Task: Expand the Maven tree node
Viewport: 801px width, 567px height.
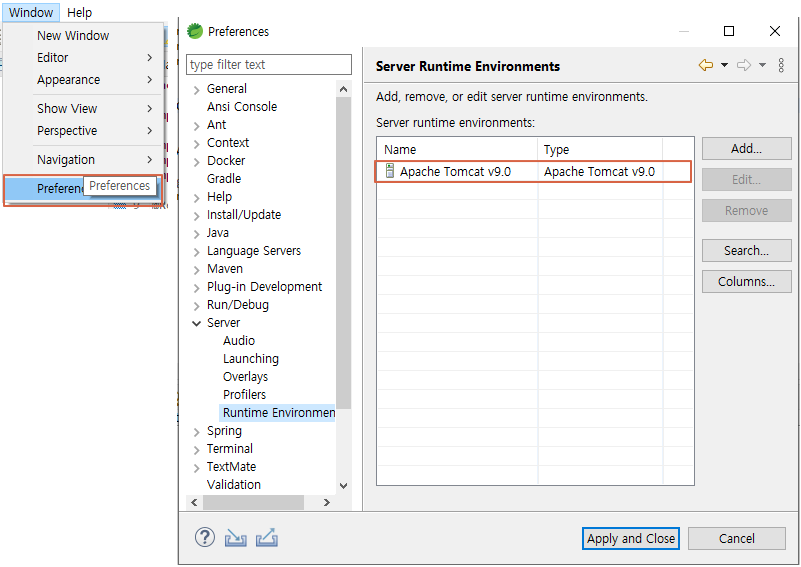Action: 197,270
